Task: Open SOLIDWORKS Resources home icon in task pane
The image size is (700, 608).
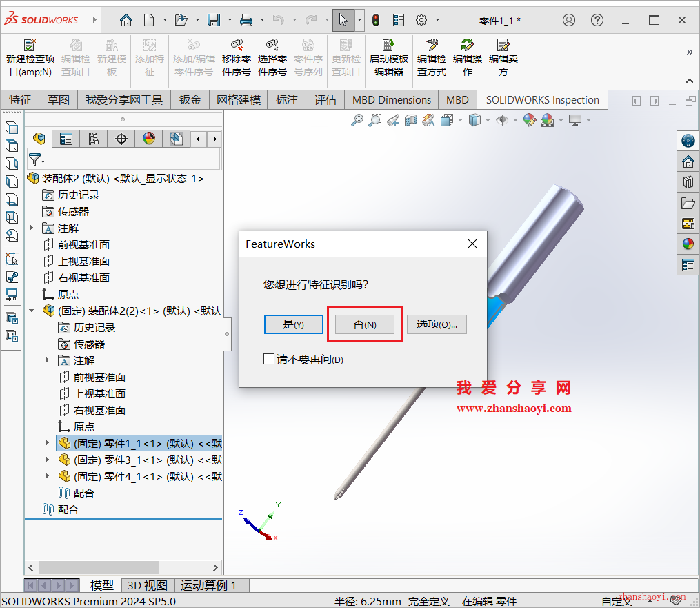Action: pos(688,161)
